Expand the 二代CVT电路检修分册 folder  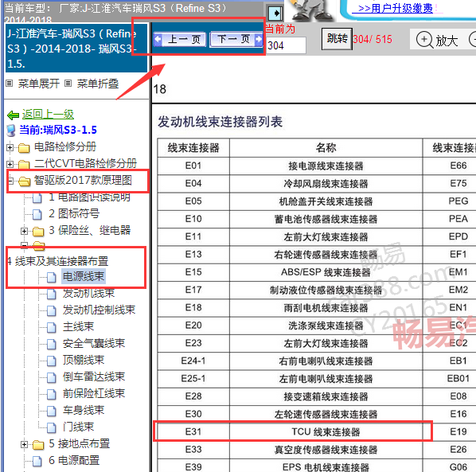coord(10,164)
